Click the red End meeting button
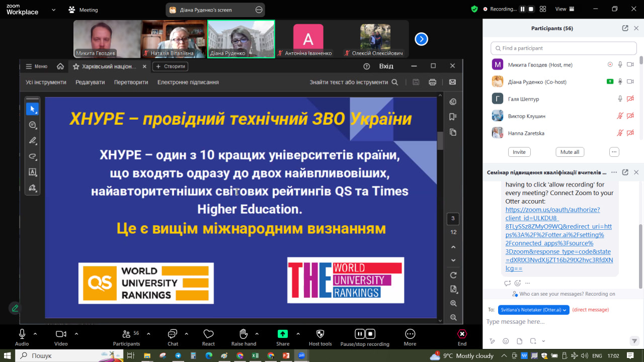Screen dimensions: 644x362 tap(462, 337)
